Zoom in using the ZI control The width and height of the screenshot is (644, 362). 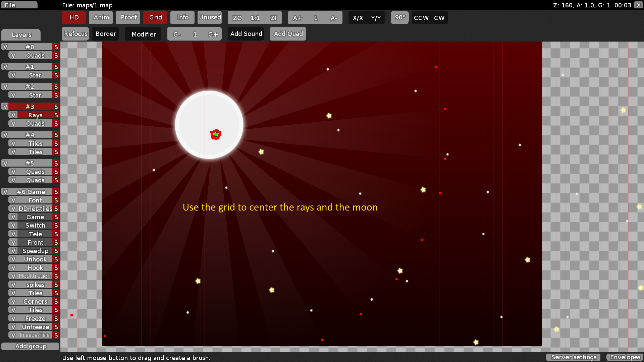click(x=273, y=18)
